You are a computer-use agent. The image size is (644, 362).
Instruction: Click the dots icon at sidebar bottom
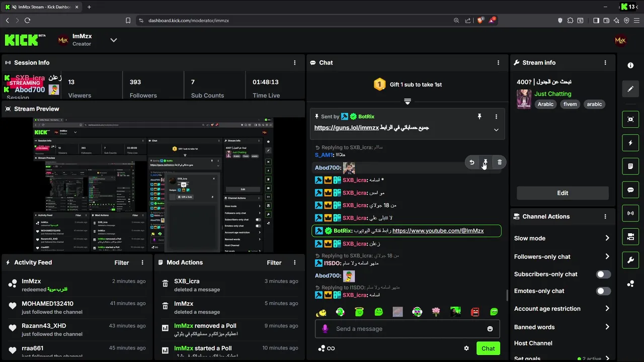630,284
